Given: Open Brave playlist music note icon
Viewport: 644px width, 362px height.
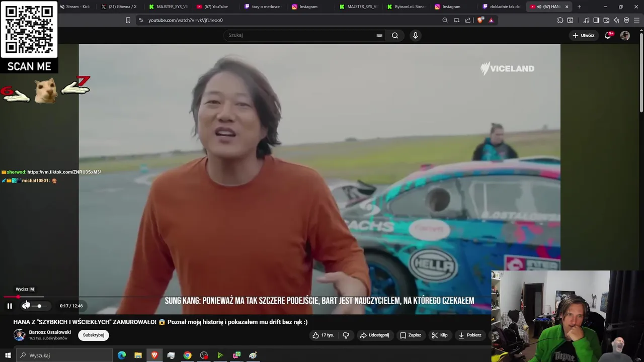Looking at the screenshot, I should click(586, 20).
